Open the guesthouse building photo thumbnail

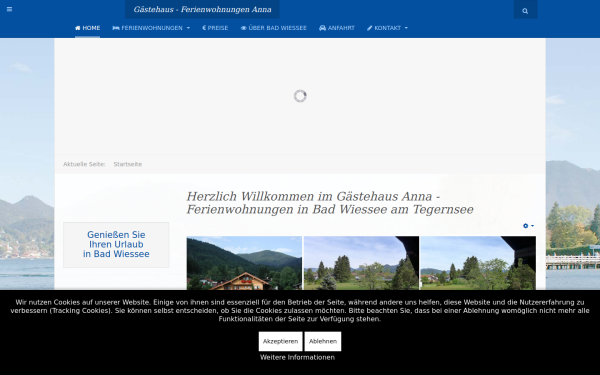tap(244, 263)
